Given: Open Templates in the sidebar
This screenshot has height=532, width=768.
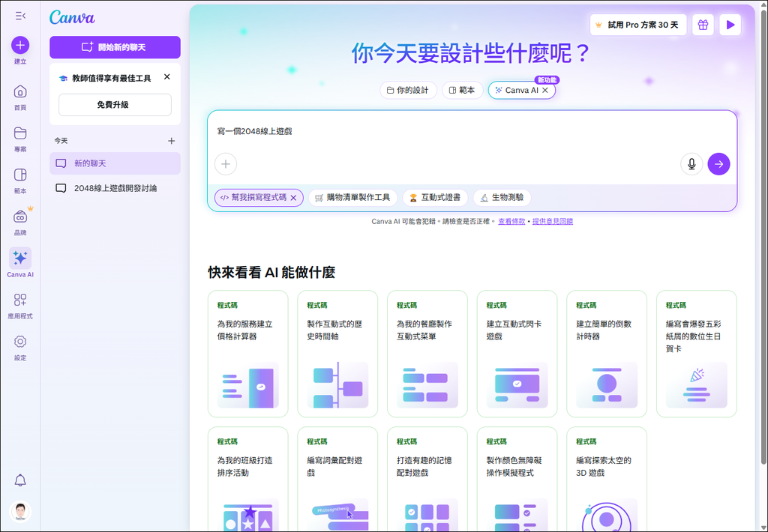Looking at the screenshot, I should click(20, 181).
